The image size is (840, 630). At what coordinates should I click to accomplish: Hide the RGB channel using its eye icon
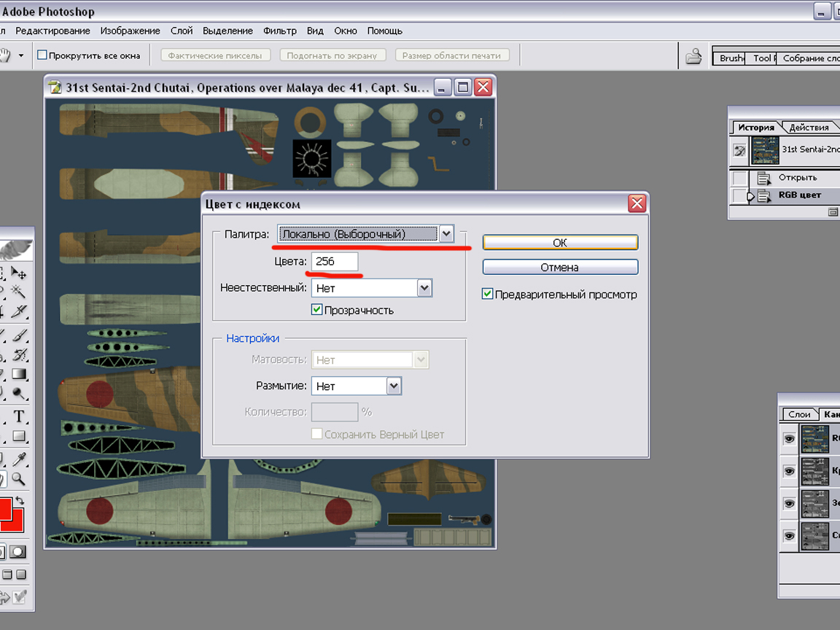[x=788, y=439]
